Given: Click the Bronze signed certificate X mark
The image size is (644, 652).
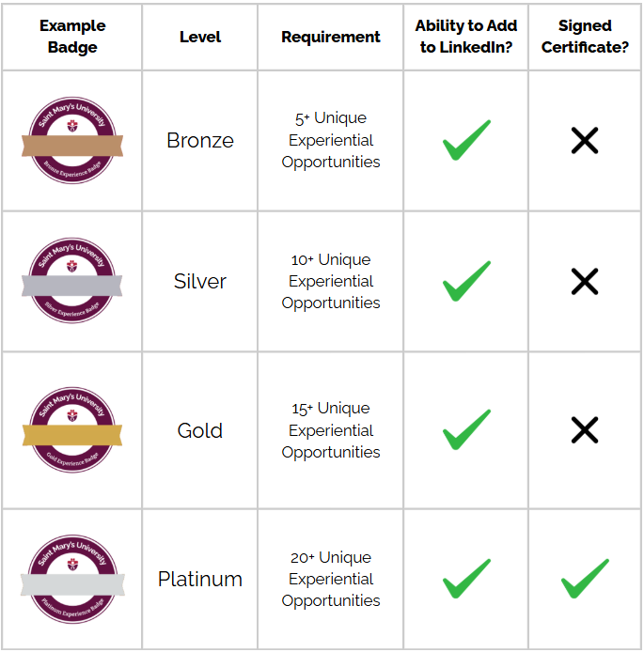Looking at the screenshot, I should (x=585, y=141).
